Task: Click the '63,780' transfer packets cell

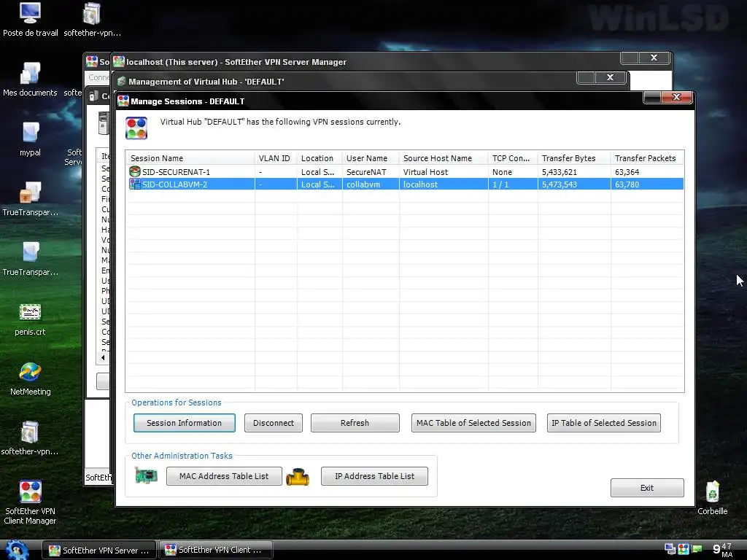Action: pyautogui.click(x=627, y=184)
